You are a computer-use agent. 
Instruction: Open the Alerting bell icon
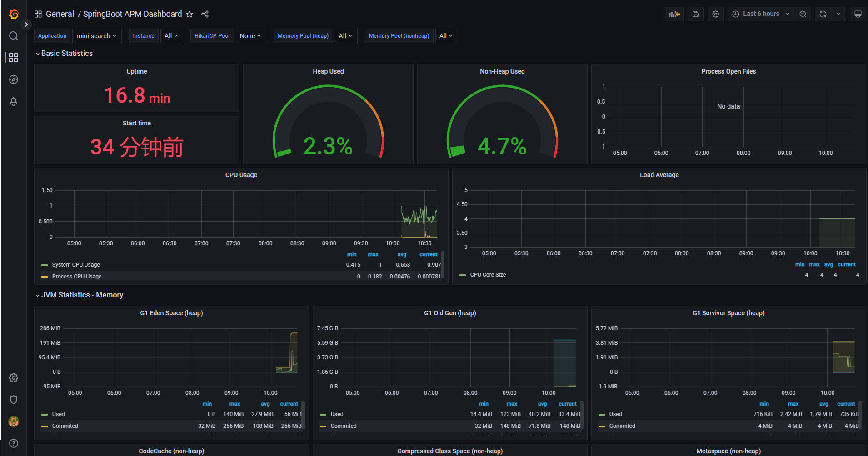pos(14,101)
